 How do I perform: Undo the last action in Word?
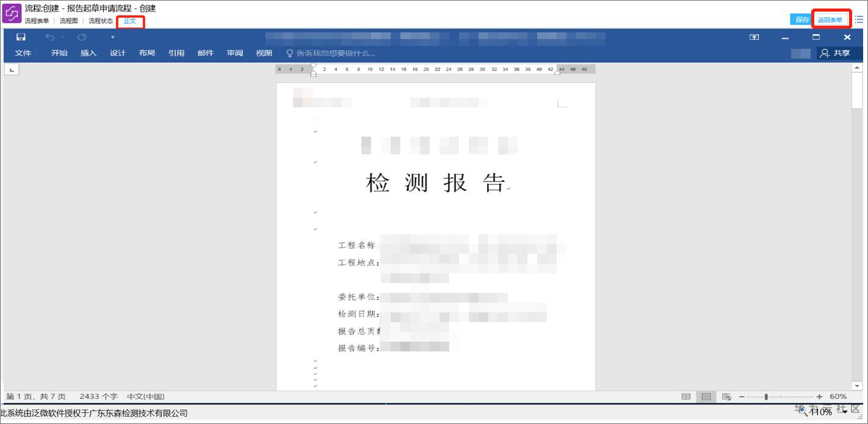pyautogui.click(x=50, y=37)
